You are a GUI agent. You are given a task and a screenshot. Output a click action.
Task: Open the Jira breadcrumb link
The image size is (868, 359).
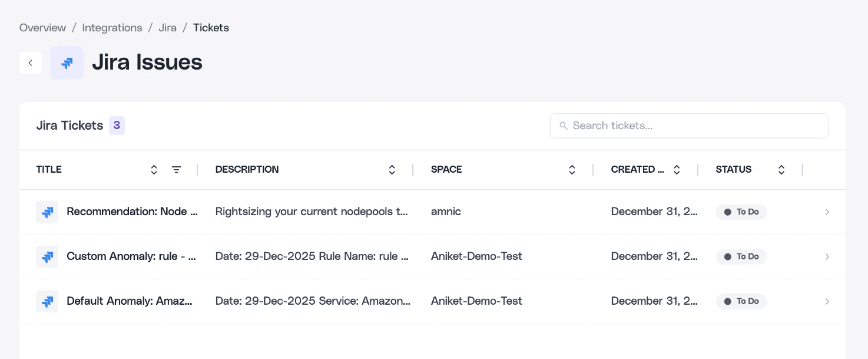pos(167,28)
